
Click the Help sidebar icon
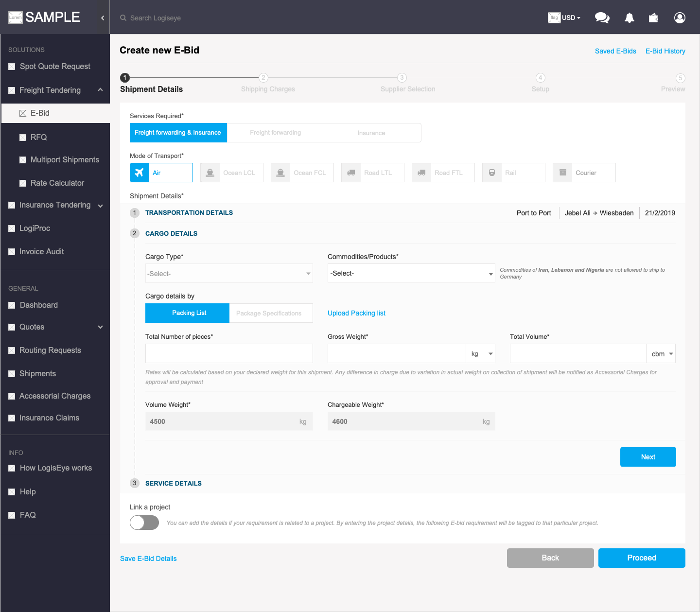tap(12, 492)
